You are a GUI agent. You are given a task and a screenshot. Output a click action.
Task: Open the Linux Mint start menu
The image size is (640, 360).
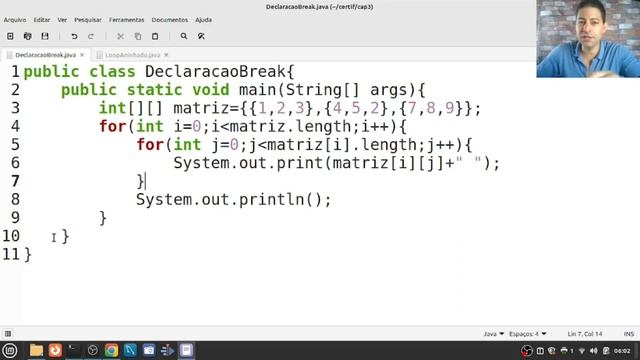10,350
